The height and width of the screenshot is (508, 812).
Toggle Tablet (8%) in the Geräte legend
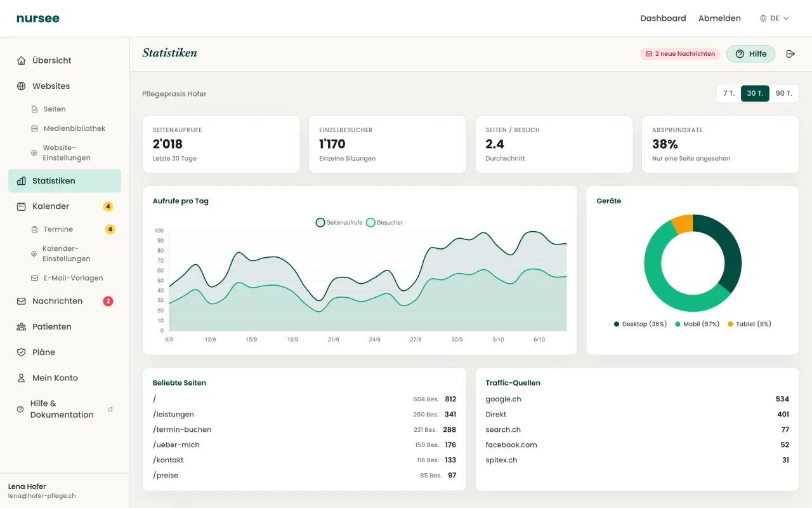coord(749,324)
